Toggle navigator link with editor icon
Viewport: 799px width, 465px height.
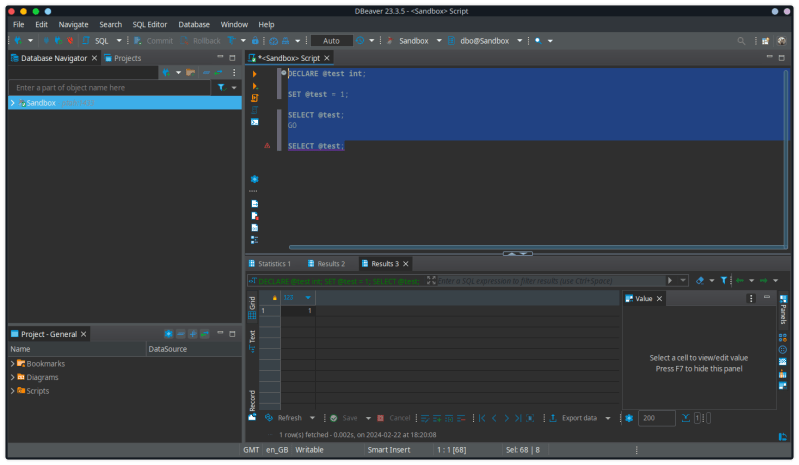[x=218, y=72]
